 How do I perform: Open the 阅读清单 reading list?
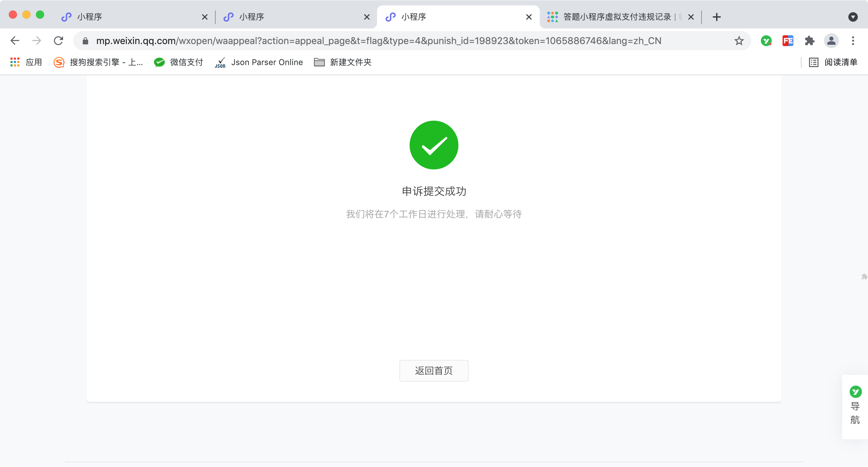(833, 62)
